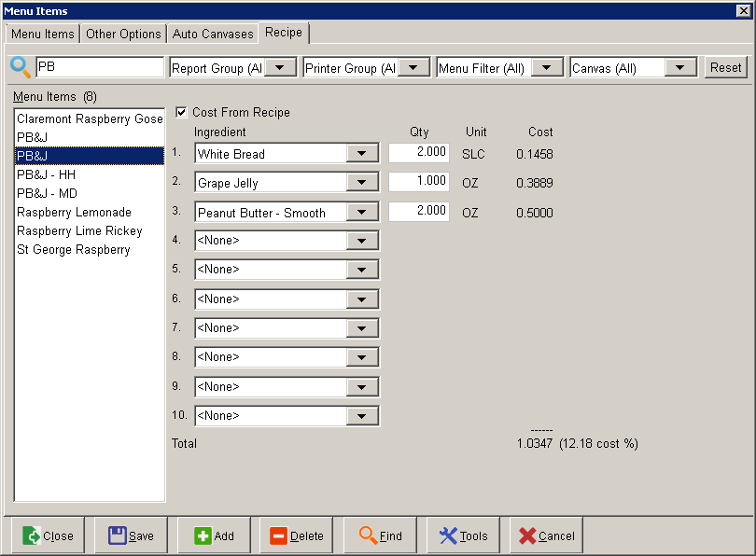Screen dimensions: 756x556
Task: Switch to the Auto Canvases tab
Action: (x=213, y=34)
